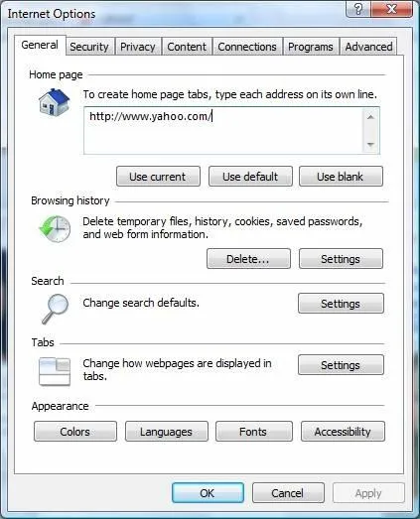This screenshot has height=519, width=420.
Task: Open Tabs Settings
Action: [x=341, y=365]
